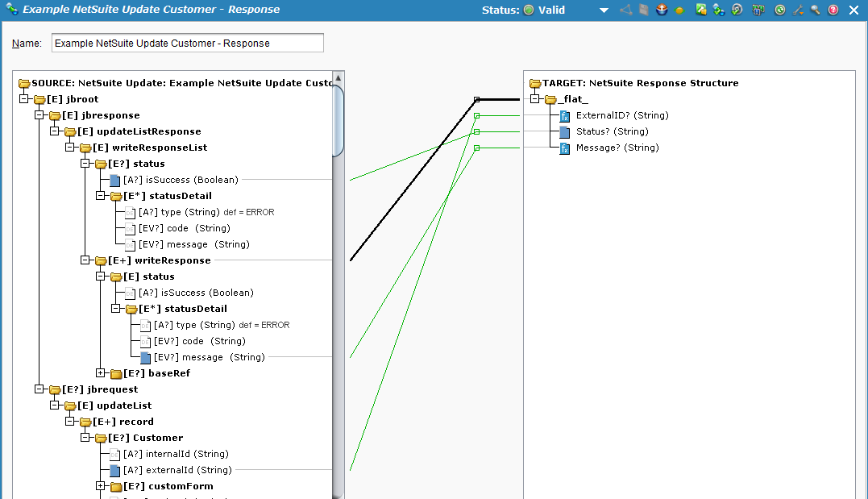
Task: Click the Name text input field
Action: [x=187, y=43]
